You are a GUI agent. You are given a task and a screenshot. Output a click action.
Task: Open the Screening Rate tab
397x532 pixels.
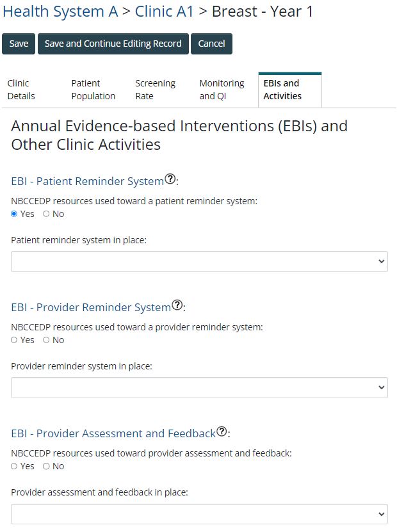click(155, 90)
